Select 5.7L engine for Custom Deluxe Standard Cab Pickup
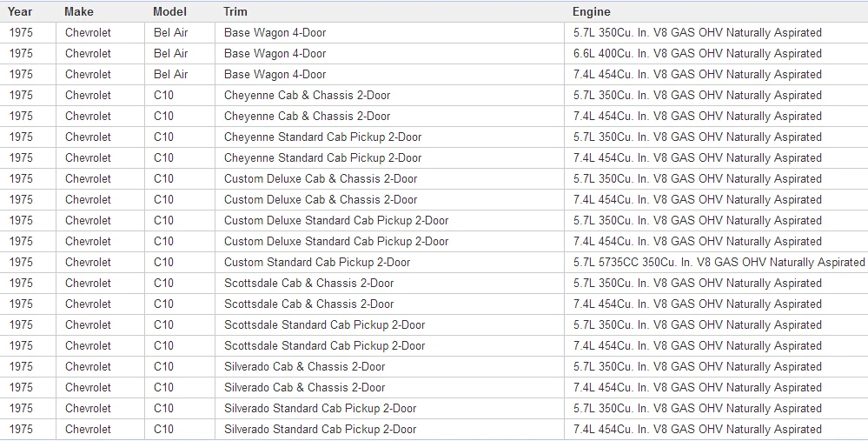The height and width of the screenshot is (441, 868). [716, 221]
